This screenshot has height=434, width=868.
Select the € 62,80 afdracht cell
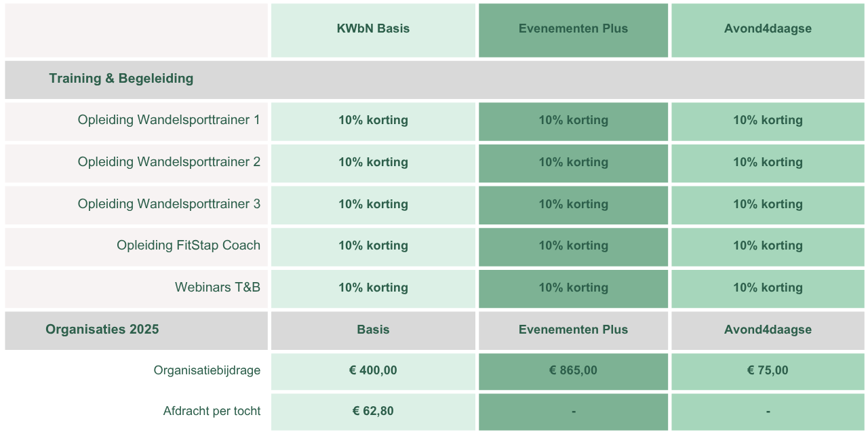373,411
